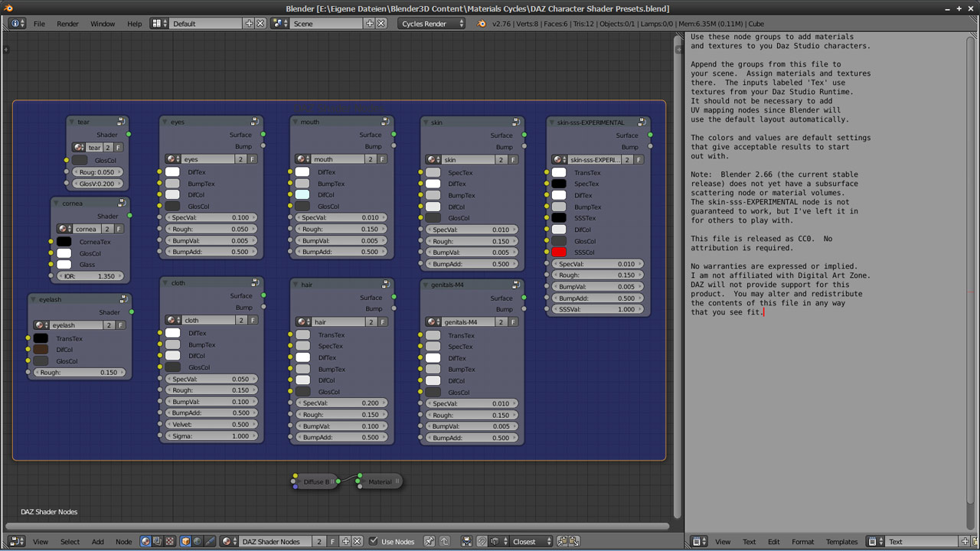Open the node editor Select menu
The image size is (980, 551).
[70, 541]
